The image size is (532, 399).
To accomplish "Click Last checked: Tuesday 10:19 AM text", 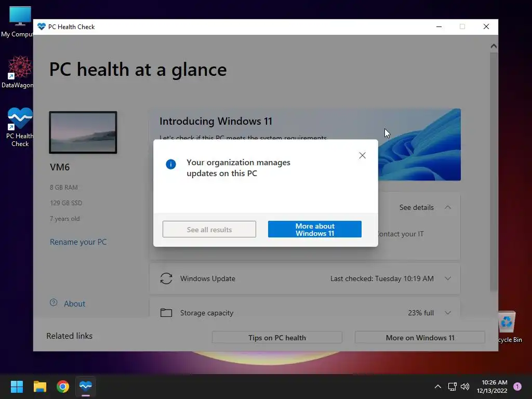I will (x=382, y=278).
